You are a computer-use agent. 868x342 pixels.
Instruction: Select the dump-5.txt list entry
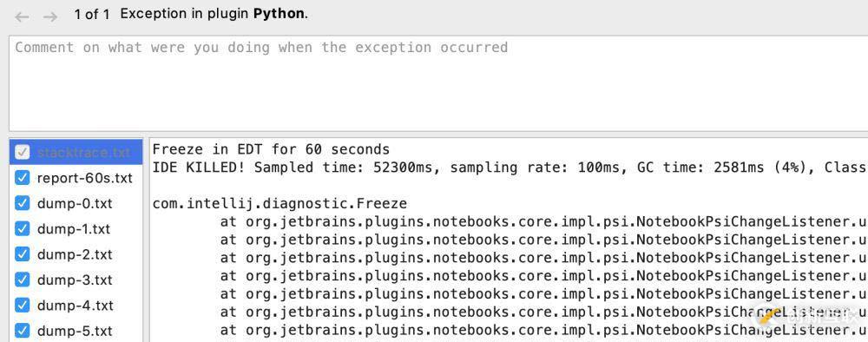tap(75, 331)
